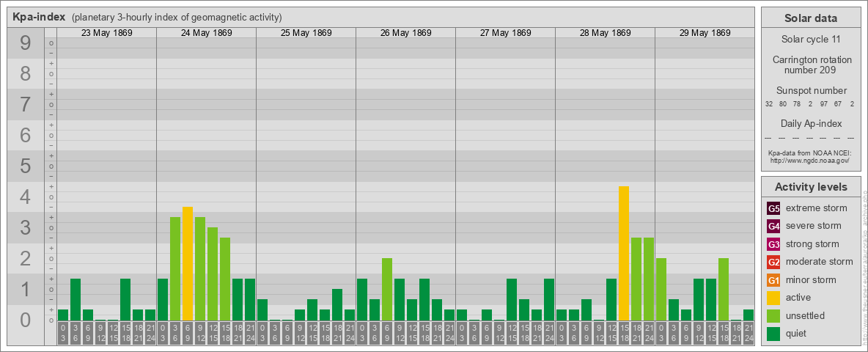Click the 'minor storm' legend label
This screenshot has width=868, height=352.
[811, 279]
